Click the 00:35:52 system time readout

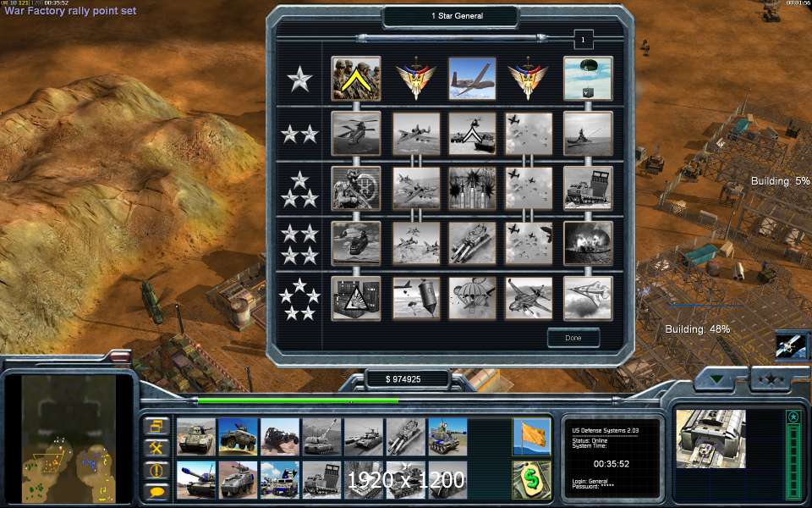coord(611,464)
